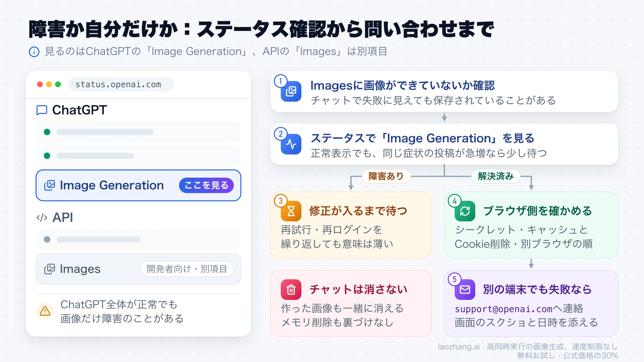Click the API code brackets icon
This screenshot has width=644, height=362.
click(42, 218)
